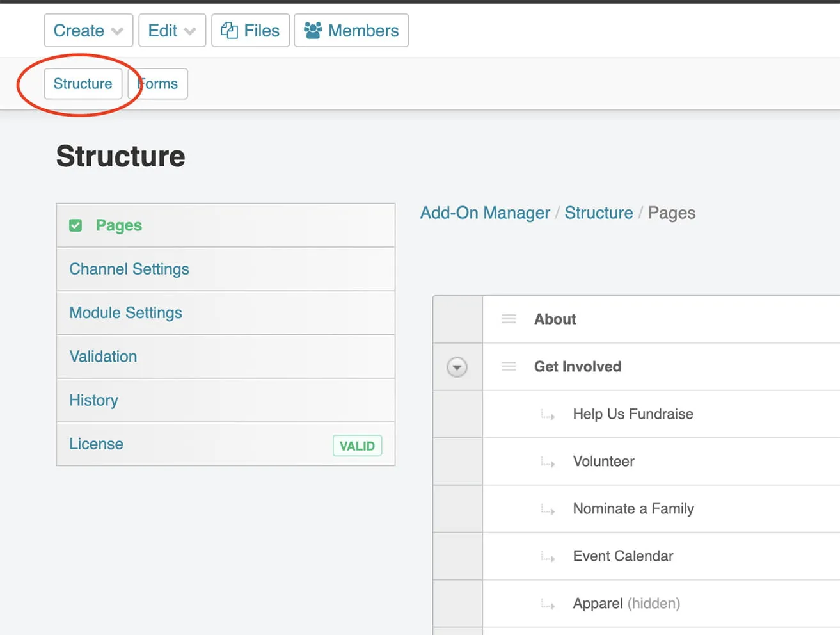Click the Files pages icon
This screenshot has height=635, width=840.
coord(229,30)
